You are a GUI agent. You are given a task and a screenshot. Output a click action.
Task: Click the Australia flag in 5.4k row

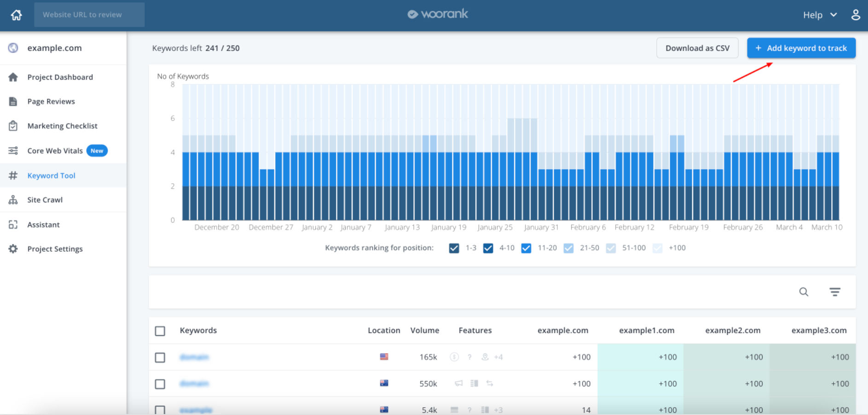tap(384, 409)
